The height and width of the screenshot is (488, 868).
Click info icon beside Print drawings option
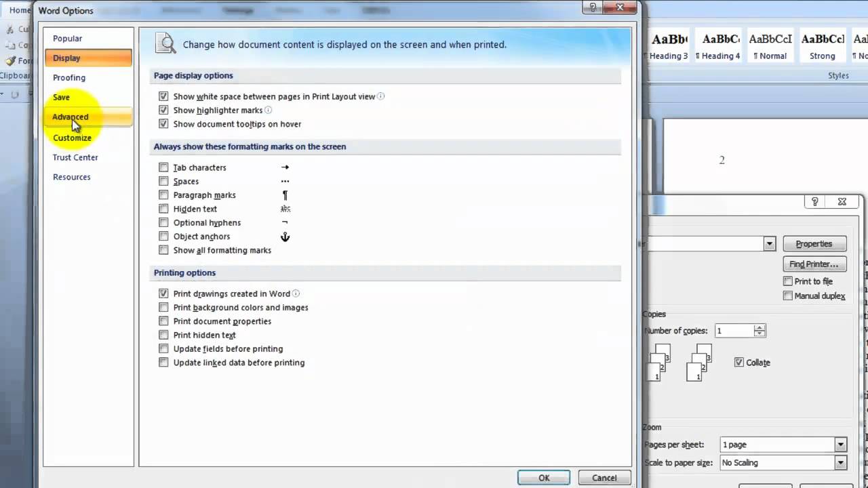point(296,293)
